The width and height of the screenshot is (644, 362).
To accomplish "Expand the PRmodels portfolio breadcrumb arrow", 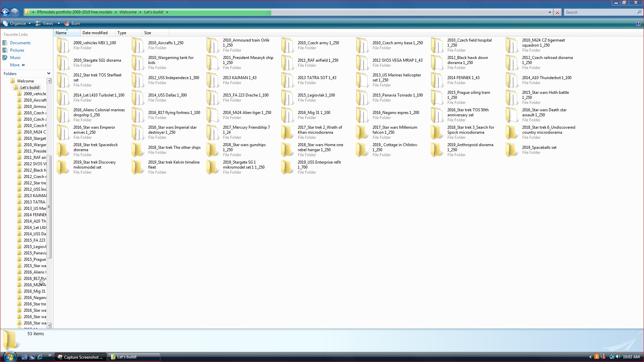I will (116, 12).
